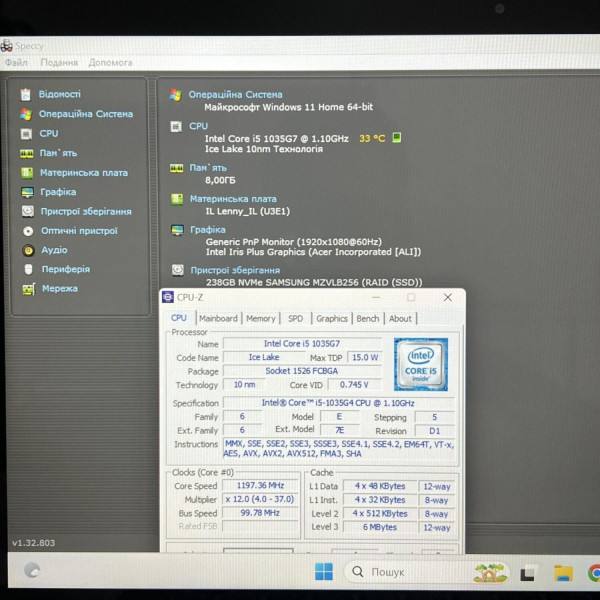Click the Specification field in CPU-Z
The width and height of the screenshot is (600, 600).
point(338,403)
